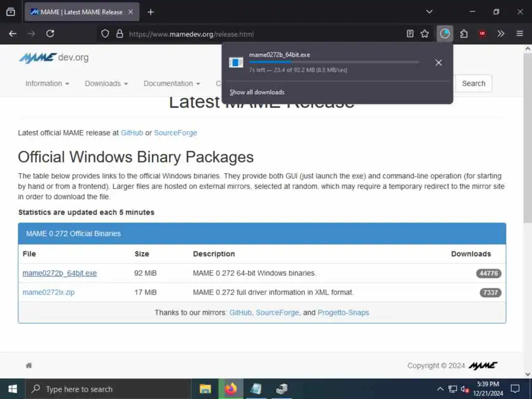Open Firefox View icon in tab strip
The image size is (532, 399).
coord(10,12)
